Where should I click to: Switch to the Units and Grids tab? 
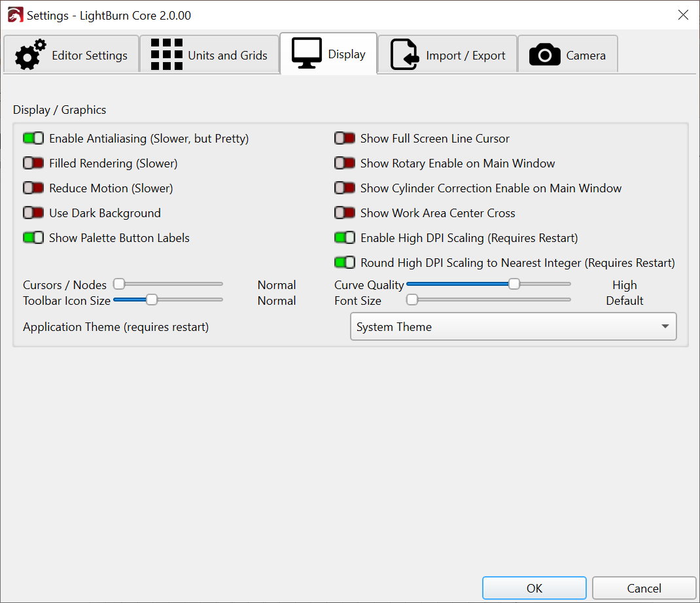point(209,55)
